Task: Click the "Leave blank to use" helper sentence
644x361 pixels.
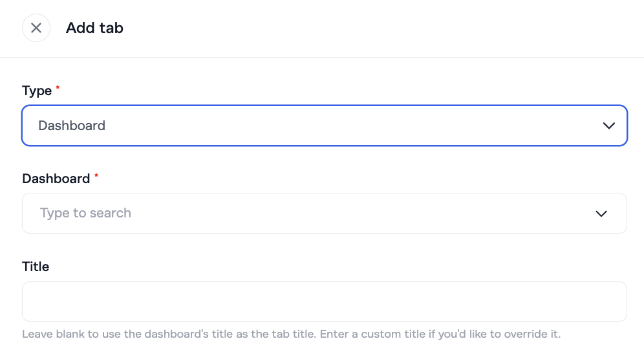Action: (188, 334)
